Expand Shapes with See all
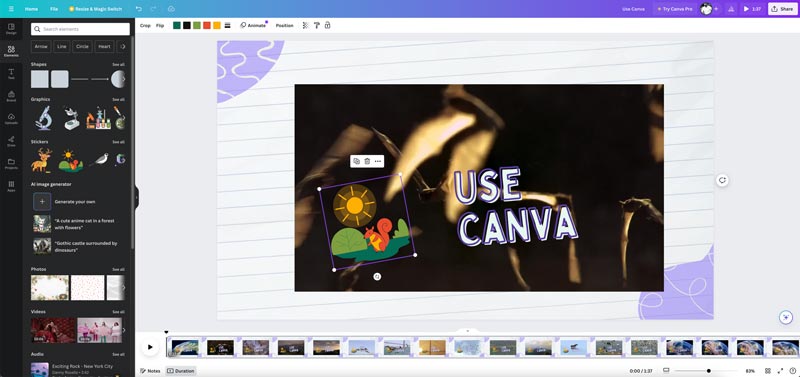The height and width of the screenshot is (377, 800). click(x=118, y=65)
